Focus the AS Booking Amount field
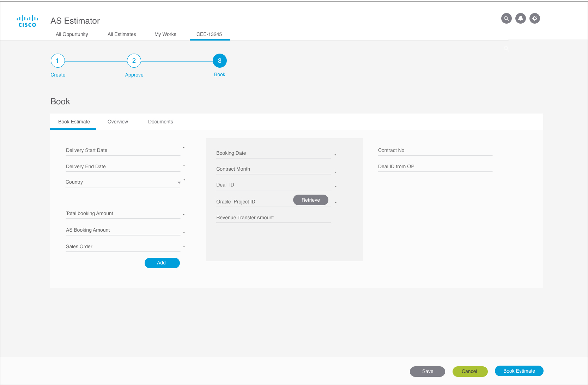 click(123, 230)
